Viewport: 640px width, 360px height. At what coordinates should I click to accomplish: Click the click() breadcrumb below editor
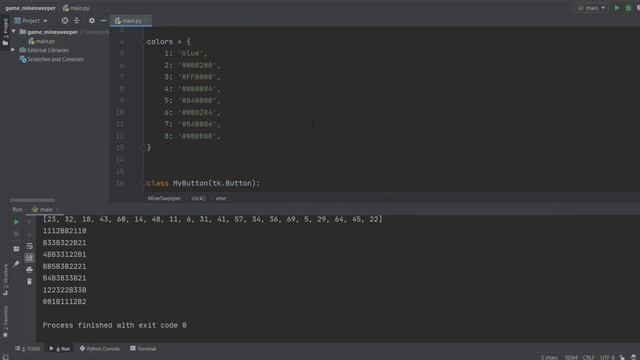(x=198, y=198)
